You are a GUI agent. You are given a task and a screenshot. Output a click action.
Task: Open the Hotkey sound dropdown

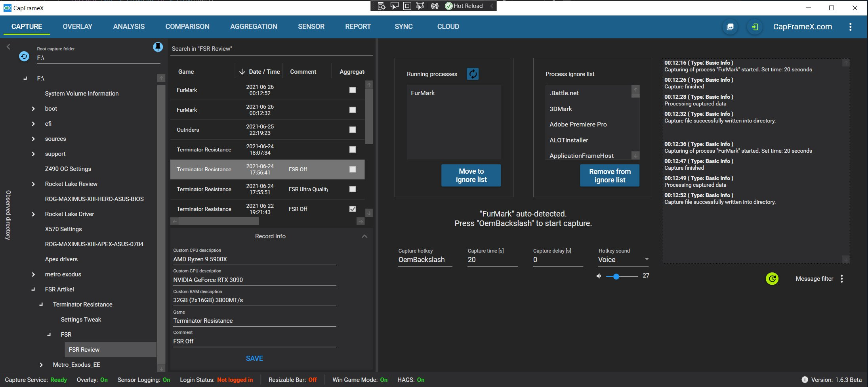624,260
